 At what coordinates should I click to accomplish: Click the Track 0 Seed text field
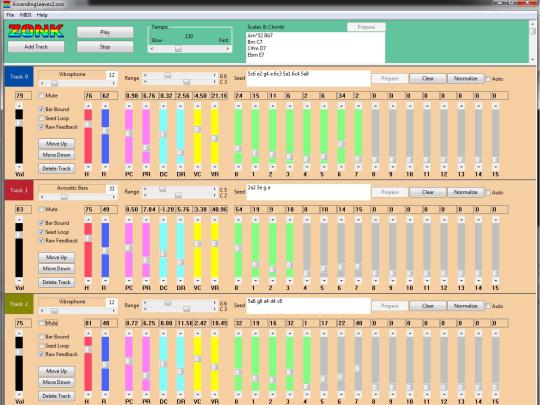click(x=308, y=79)
